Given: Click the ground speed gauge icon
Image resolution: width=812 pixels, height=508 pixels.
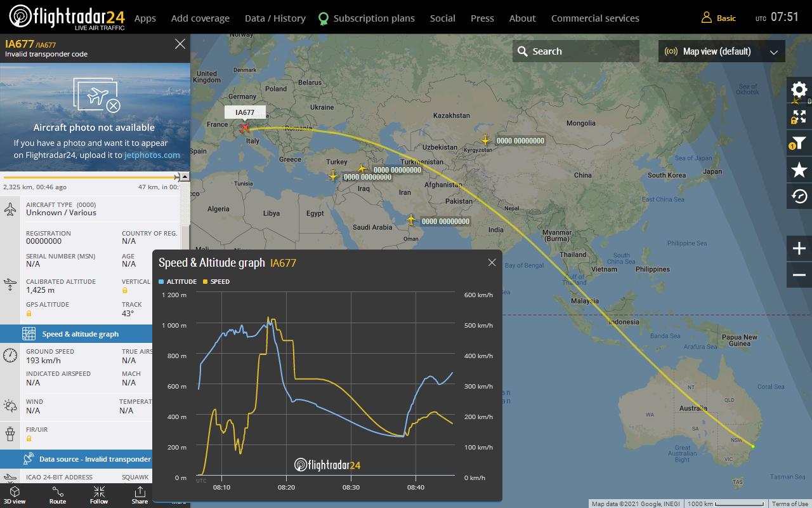Looking at the screenshot, I should [x=10, y=355].
